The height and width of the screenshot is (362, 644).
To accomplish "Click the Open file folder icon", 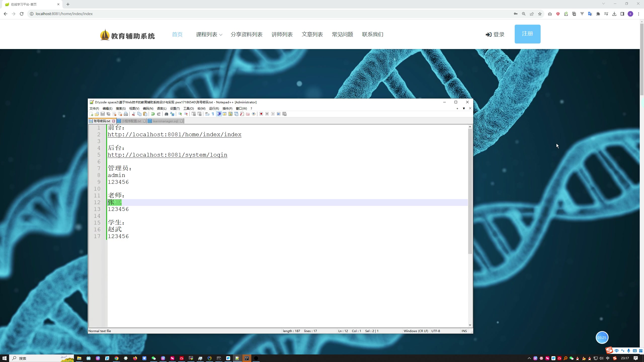I will 97,114.
